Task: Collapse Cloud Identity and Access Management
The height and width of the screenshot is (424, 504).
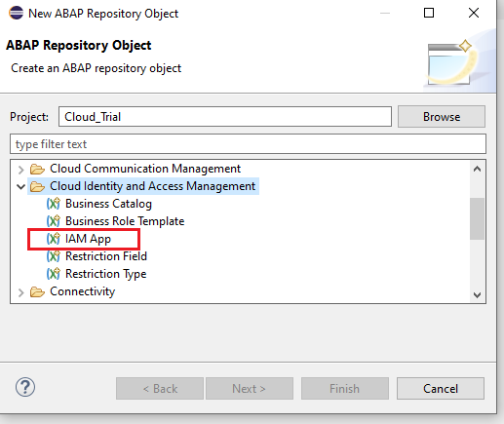Action: 21,186
